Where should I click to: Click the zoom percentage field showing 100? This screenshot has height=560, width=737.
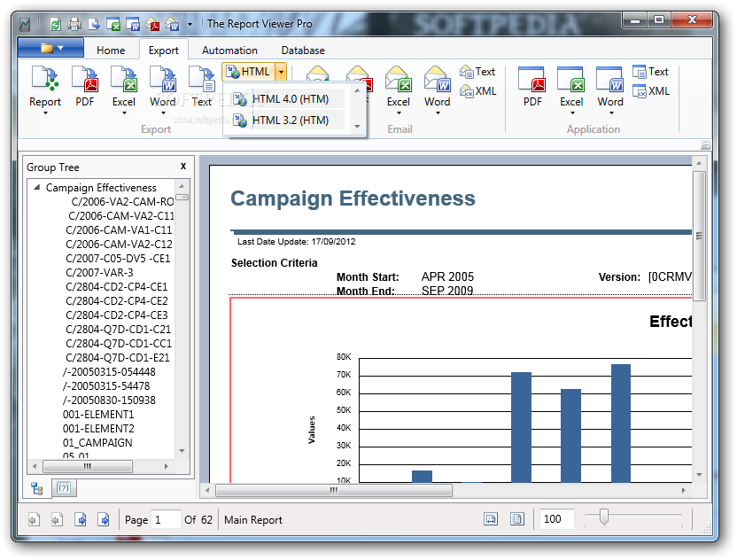point(556,519)
